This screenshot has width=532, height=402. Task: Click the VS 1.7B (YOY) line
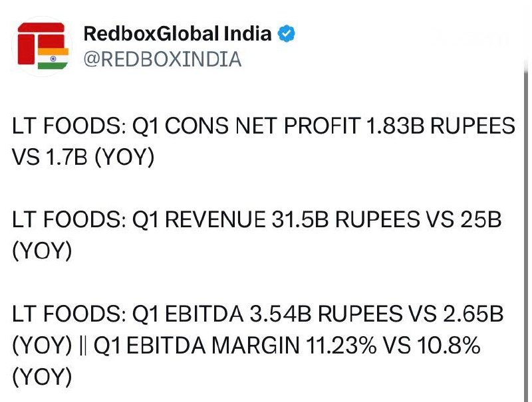click(x=83, y=157)
